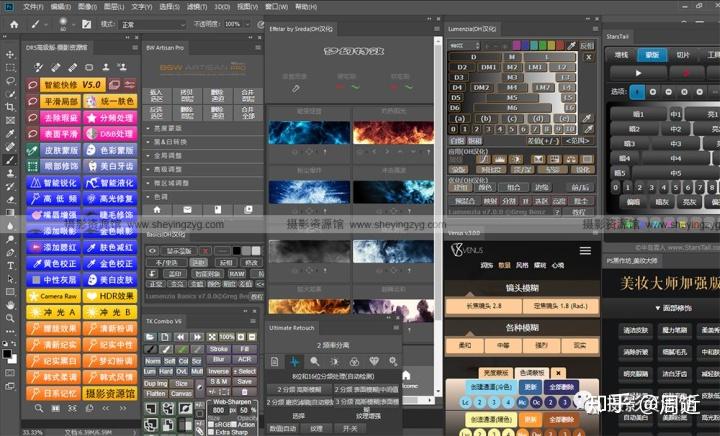Click the magnifier icon in Ultimate Retouch toolbar

pyautogui.click(x=315, y=362)
